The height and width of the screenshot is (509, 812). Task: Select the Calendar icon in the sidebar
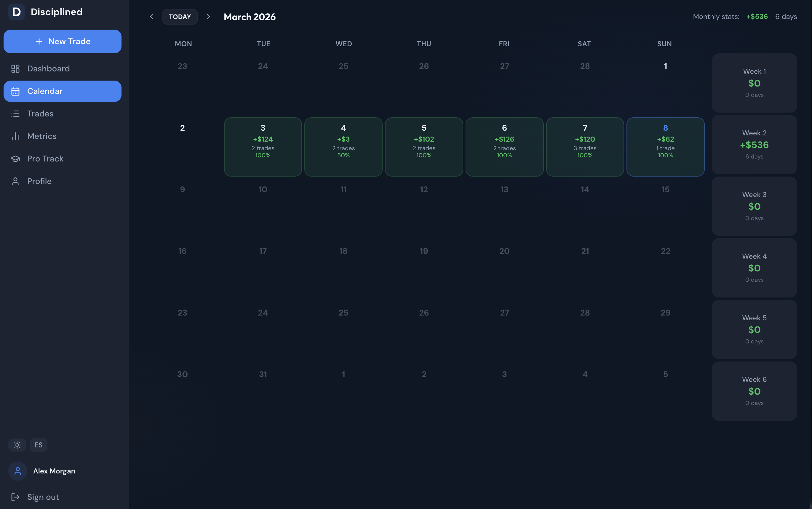(x=15, y=91)
